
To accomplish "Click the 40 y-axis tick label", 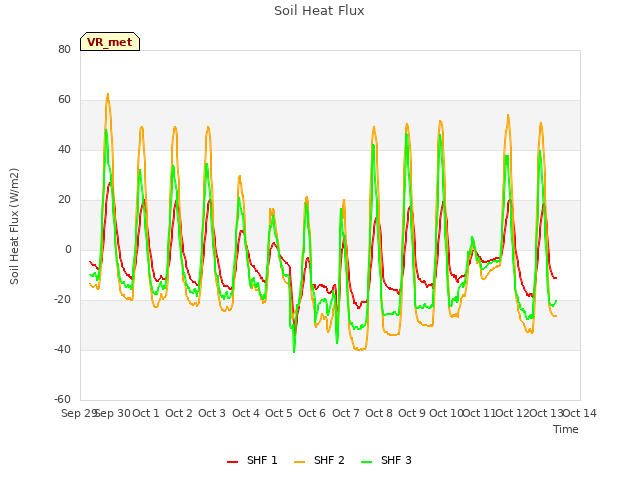I will (x=64, y=149).
